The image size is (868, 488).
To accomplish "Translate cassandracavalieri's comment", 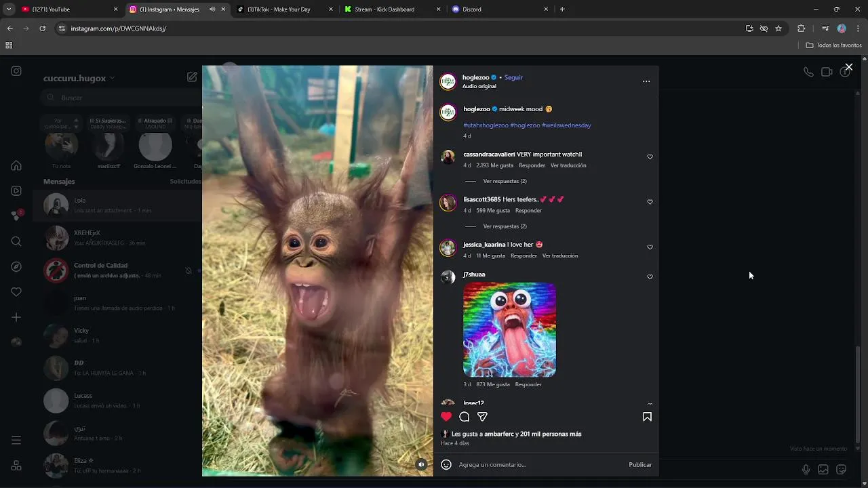I will click(x=568, y=165).
